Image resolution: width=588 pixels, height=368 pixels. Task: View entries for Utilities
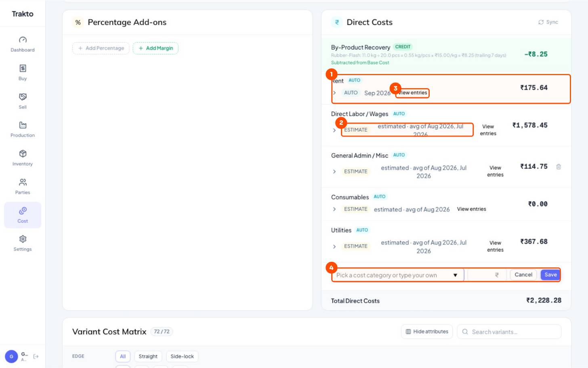tap(495, 246)
